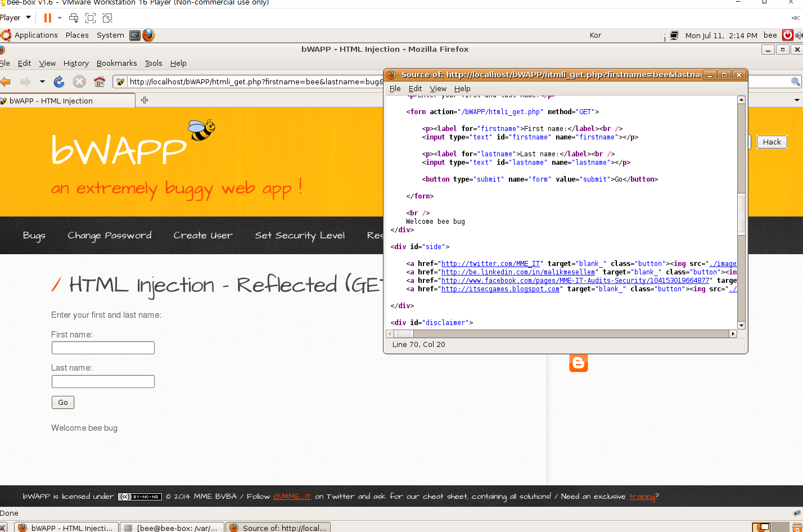The width and height of the screenshot is (803, 532).
Task: Click the Firefox URL address field
Action: click(x=256, y=82)
